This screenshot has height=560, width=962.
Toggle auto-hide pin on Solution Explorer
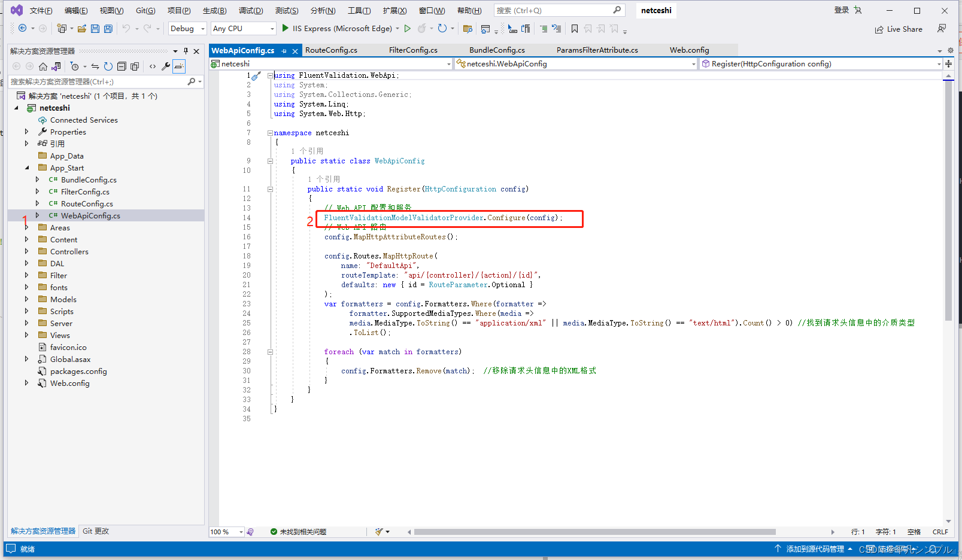[186, 50]
